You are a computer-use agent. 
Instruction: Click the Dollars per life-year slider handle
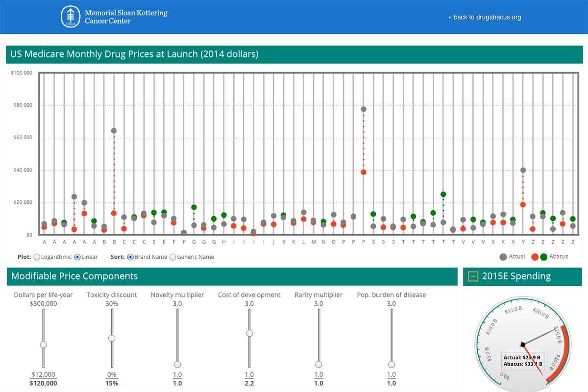pos(44,345)
